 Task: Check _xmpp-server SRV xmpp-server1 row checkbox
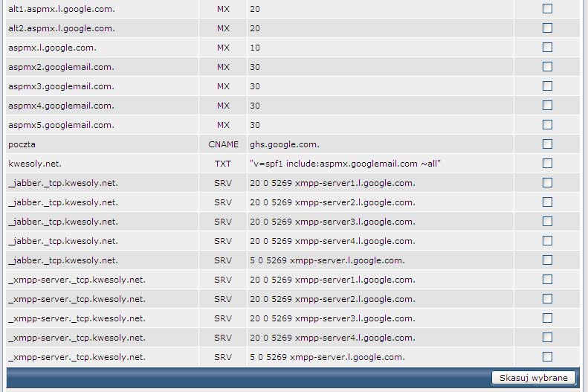[x=548, y=280]
